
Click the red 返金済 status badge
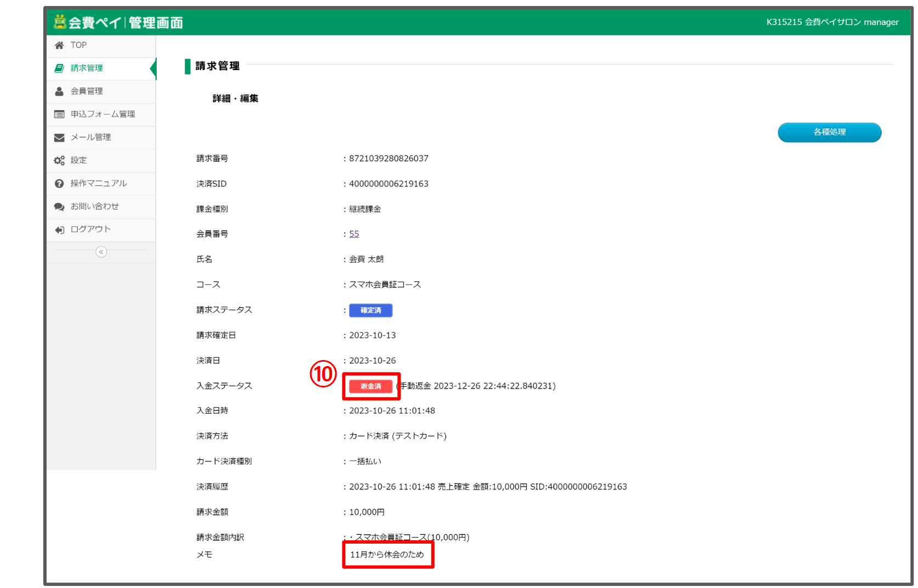coord(370,386)
